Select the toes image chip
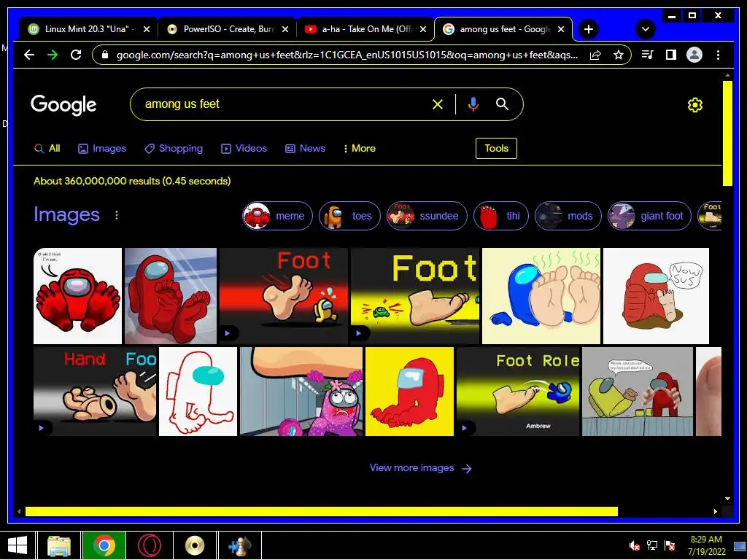Screen dimensions: 747x560 349,216
